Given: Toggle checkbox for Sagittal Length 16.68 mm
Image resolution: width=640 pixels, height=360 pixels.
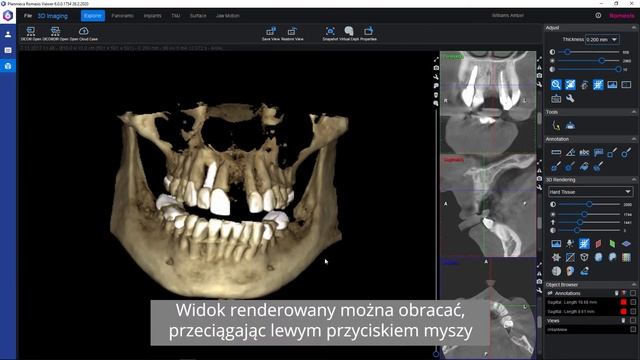Looking at the screenshot, I should tap(633, 302).
